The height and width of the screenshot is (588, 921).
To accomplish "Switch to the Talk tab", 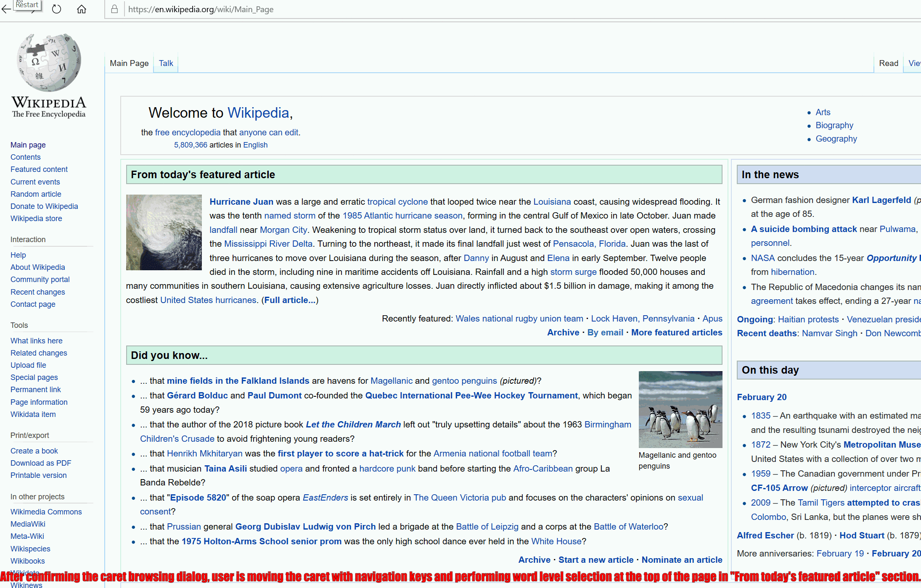I will 166,63.
